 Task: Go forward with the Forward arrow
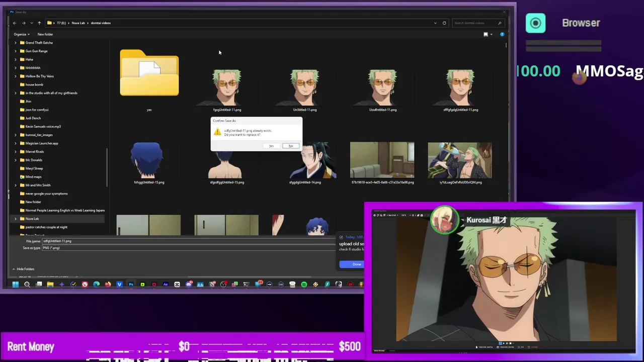[x=23, y=23]
